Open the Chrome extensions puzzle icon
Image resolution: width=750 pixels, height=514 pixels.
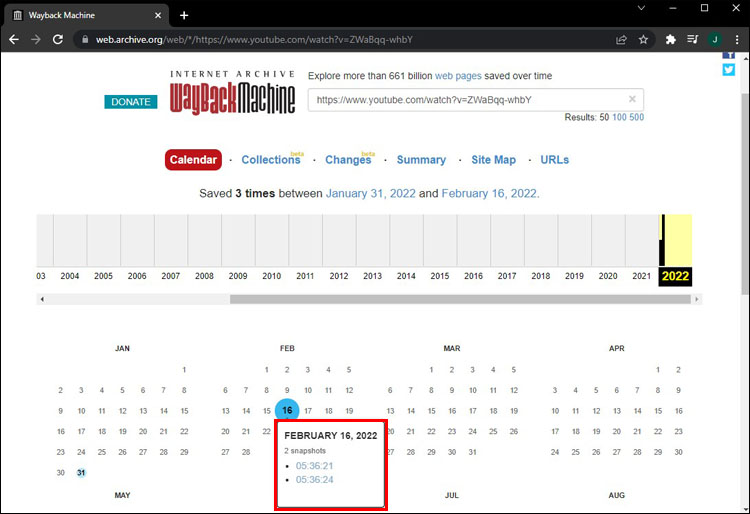(x=671, y=39)
